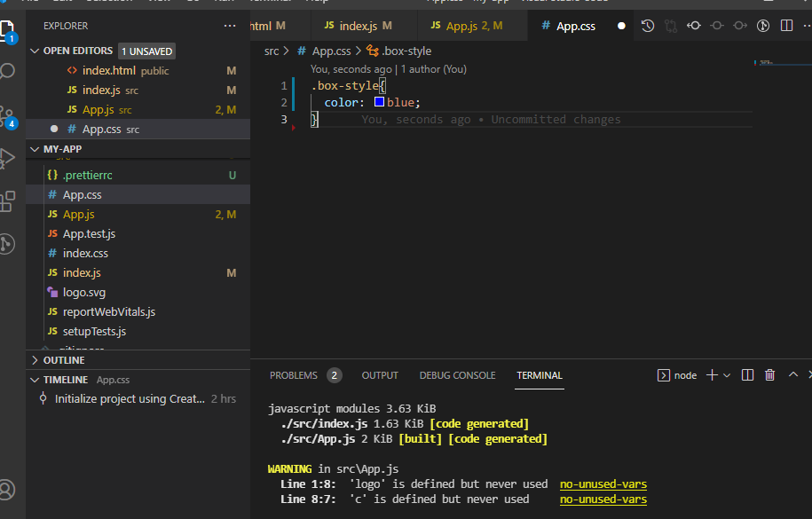Select Initialize project timeline entry
Screen dimensions: 812x519
pos(138,399)
